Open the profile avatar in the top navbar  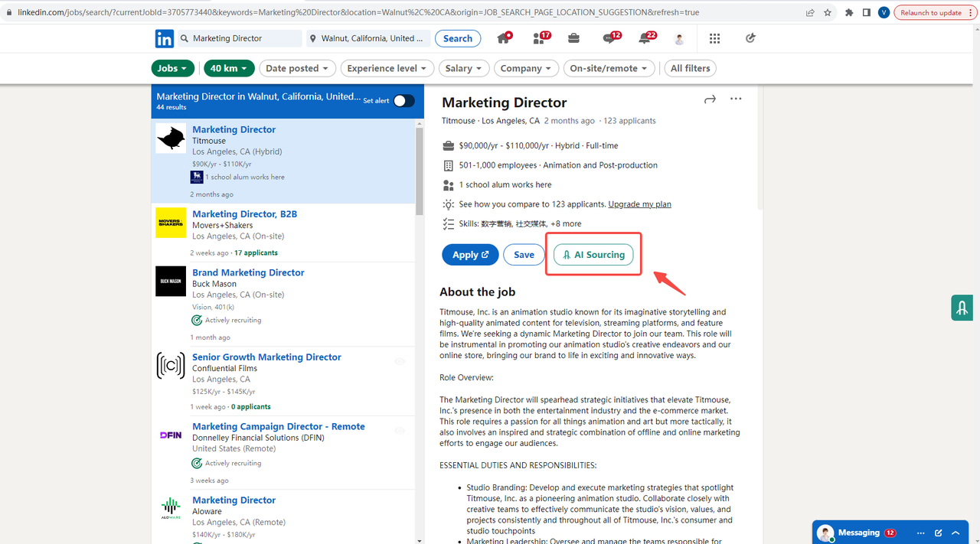[679, 39]
